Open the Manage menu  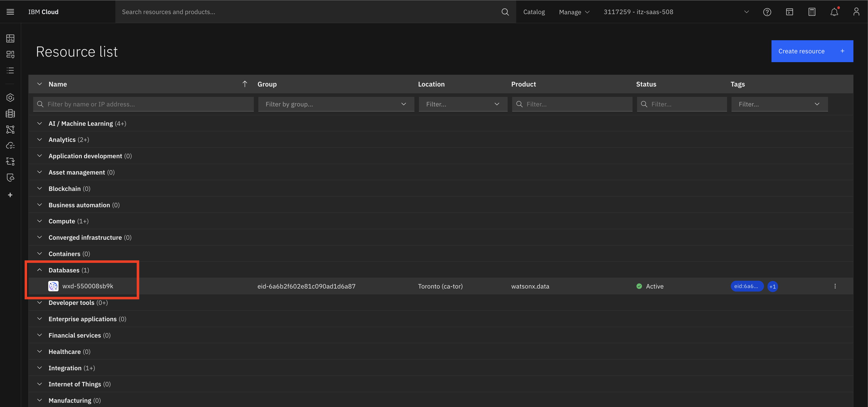pyautogui.click(x=574, y=12)
